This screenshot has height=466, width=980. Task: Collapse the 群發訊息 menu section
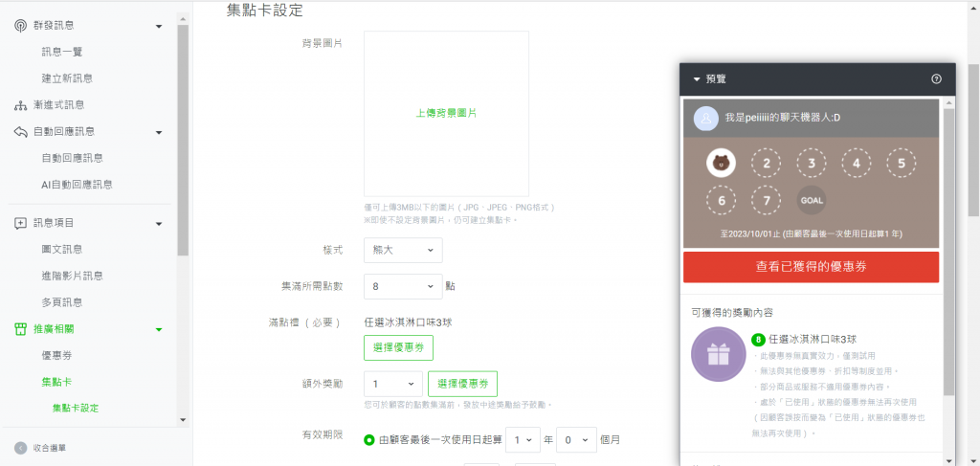click(159, 26)
